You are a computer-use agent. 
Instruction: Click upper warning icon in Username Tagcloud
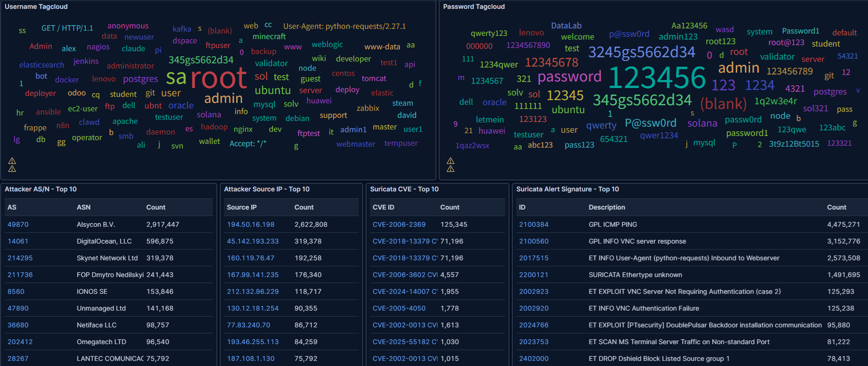click(x=12, y=161)
